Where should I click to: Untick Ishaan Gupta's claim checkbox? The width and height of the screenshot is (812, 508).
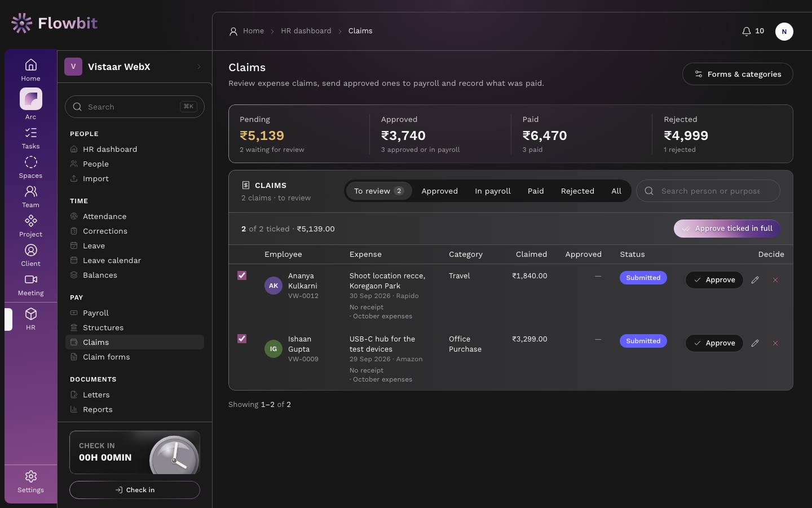click(x=242, y=339)
